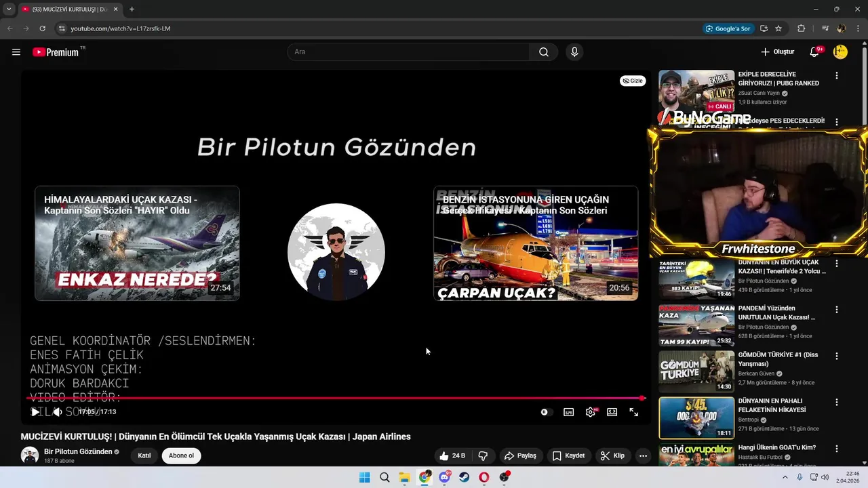Open DÜNYANIN EN PAHALI FELAKETİNİN HİKAYESİ title
Viewport: 868px width, 488px height.
(772, 405)
